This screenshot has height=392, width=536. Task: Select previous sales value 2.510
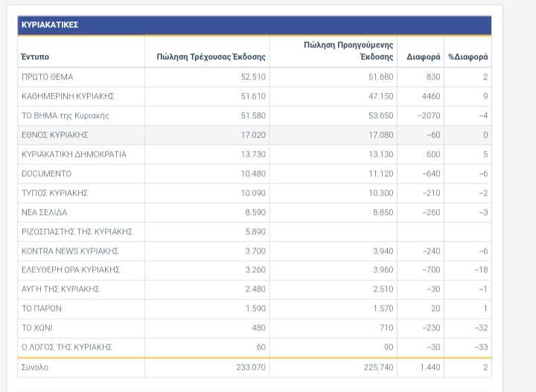(383, 289)
